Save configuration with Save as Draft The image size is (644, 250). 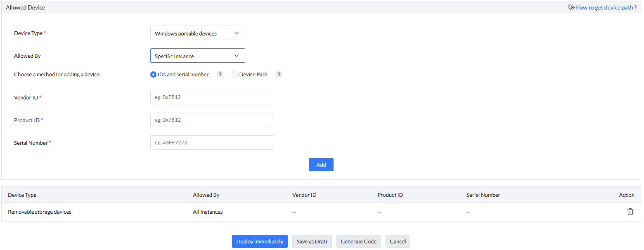[312, 241]
